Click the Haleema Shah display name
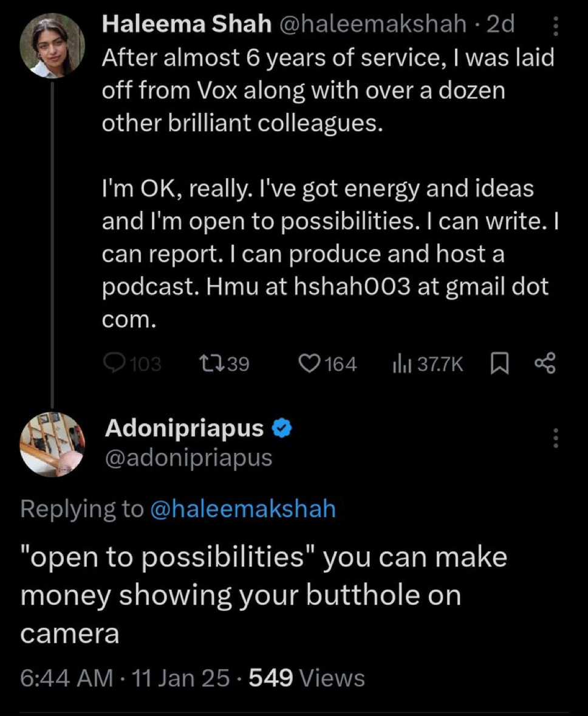 pyautogui.click(x=187, y=24)
